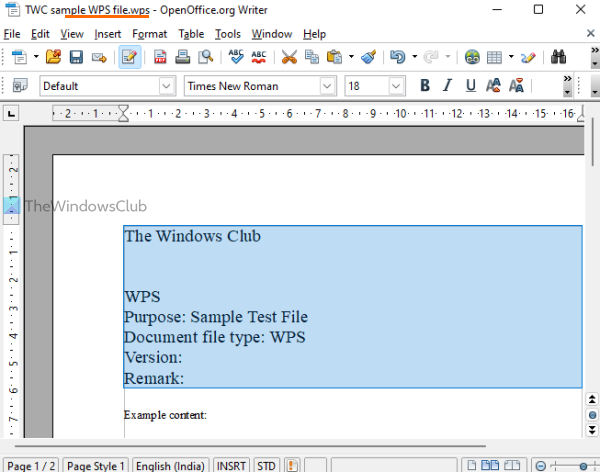Click the Previous Page double-arrow button
This screenshot has height=472, width=600.
pos(592,400)
